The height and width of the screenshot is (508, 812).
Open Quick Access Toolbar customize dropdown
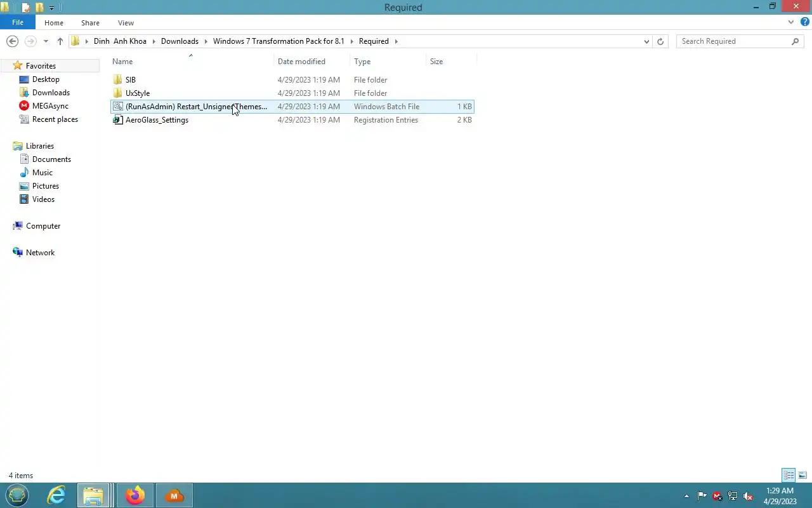click(52, 8)
